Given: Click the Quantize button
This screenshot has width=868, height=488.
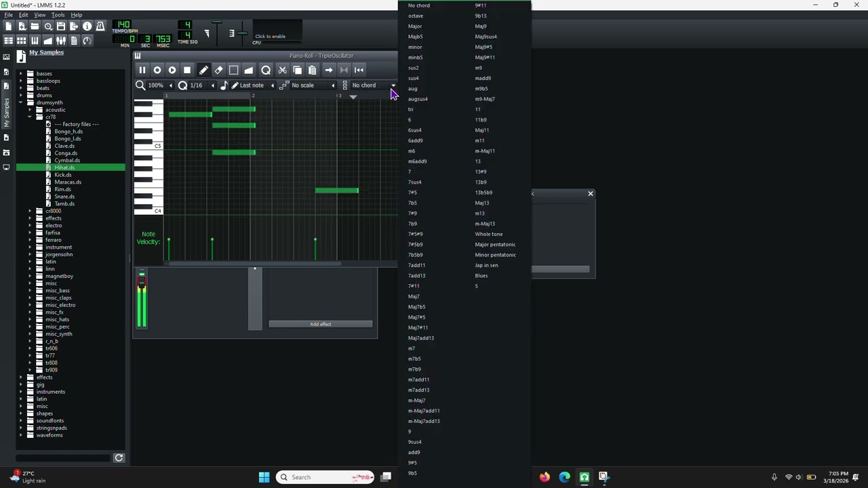Looking at the screenshot, I should tap(266, 70).
